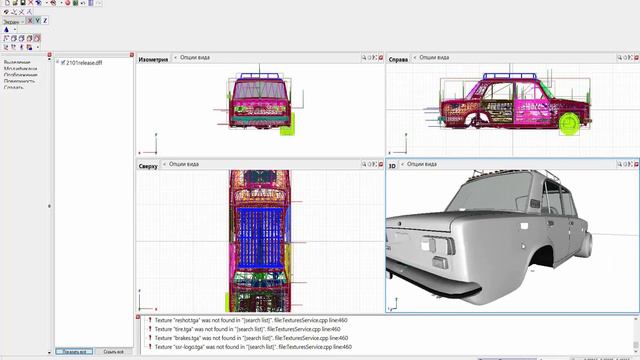Open Опции вида in the 3D viewport
The height and width of the screenshot is (360, 640).
point(422,164)
